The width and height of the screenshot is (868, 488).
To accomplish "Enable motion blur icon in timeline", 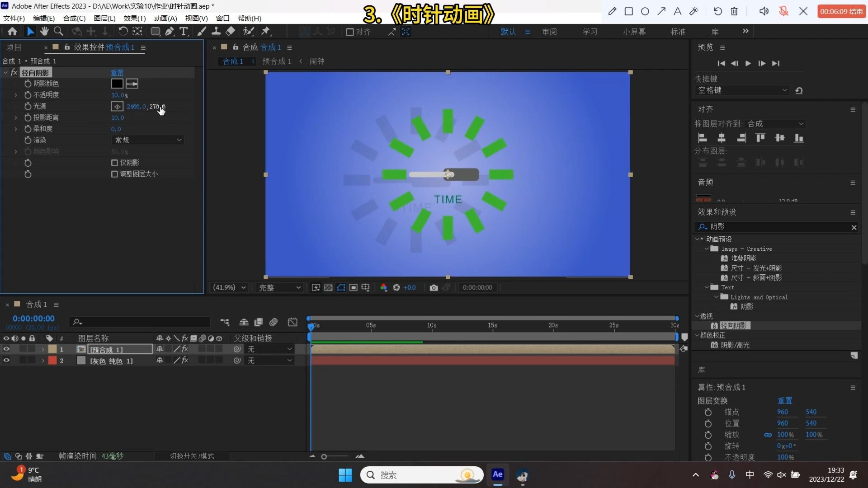I will pos(274,322).
